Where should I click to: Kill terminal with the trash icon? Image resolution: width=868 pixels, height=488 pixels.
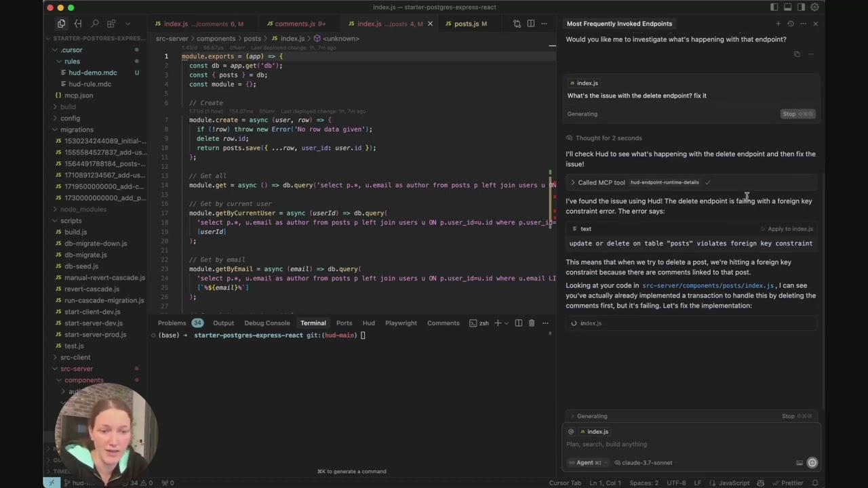(532, 323)
